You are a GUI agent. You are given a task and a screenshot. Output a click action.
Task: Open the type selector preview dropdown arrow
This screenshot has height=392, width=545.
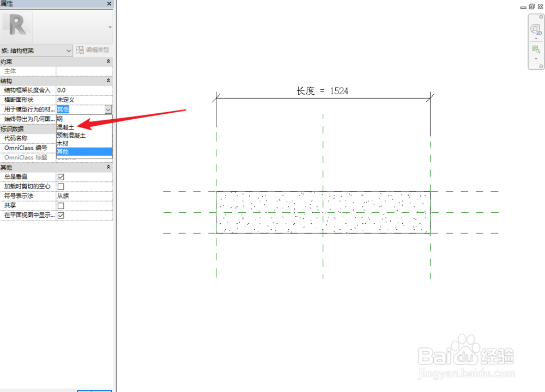pyautogui.click(x=110, y=27)
